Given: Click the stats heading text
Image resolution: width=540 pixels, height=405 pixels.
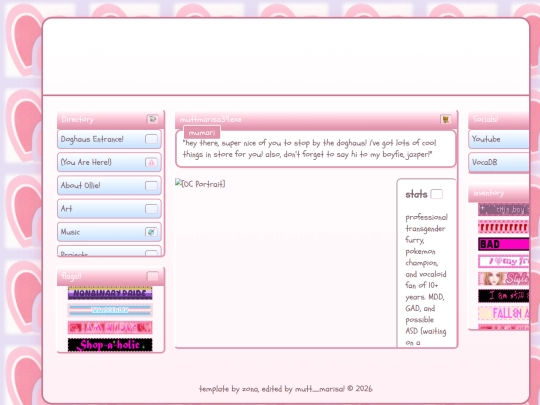Looking at the screenshot, I should 416,194.
